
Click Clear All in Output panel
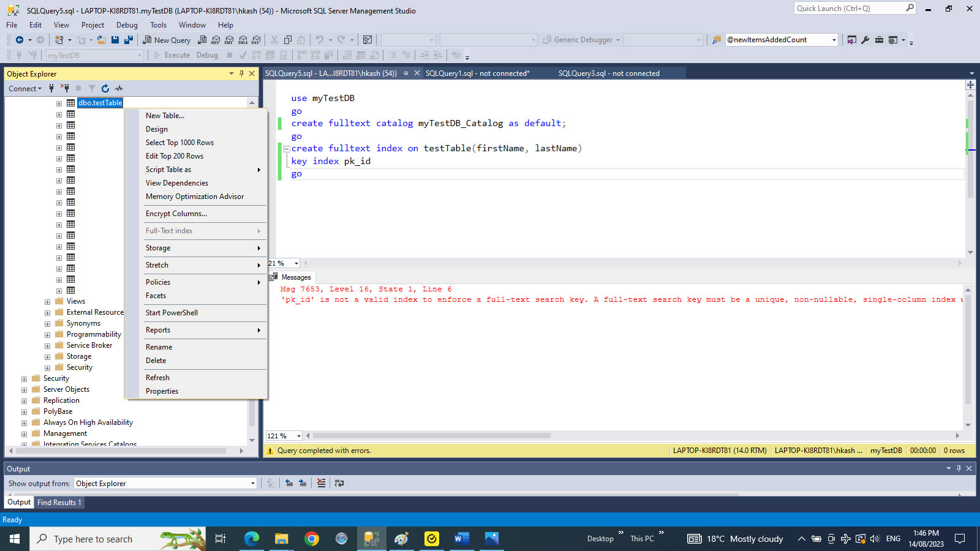(321, 483)
